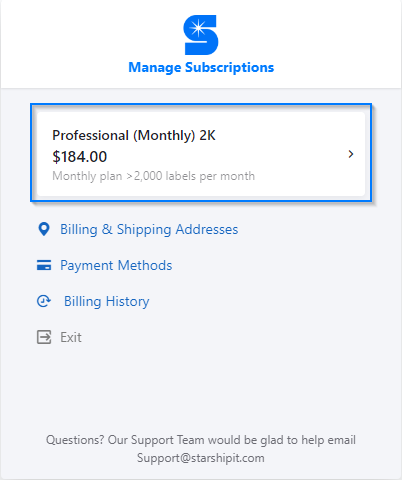Select Exit to leave the portal
The height and width of the screenshot is (480, 402).
coord(71,337)
